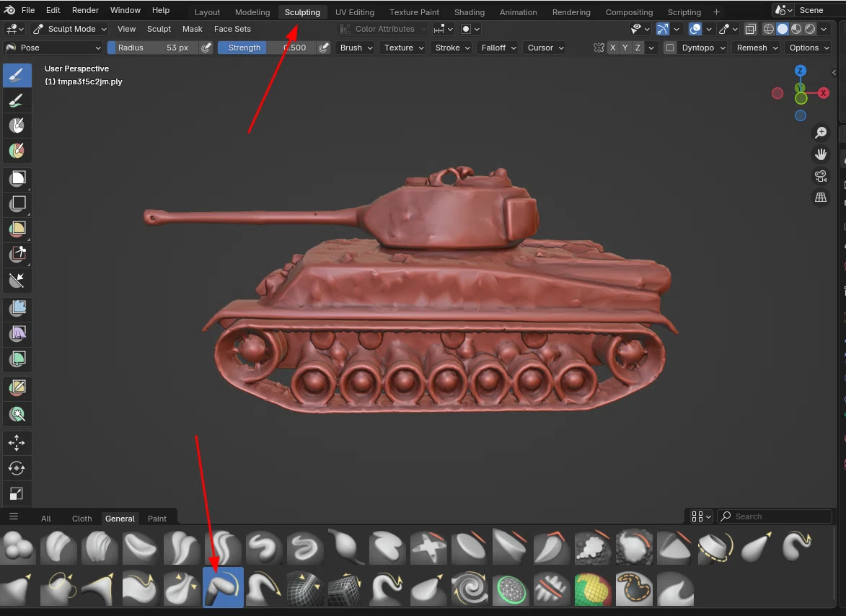Click the blue Z axis on navigation gizmo
Image resolution: width=846 pixels, height=616 pixels.
(x=801, y=71)
